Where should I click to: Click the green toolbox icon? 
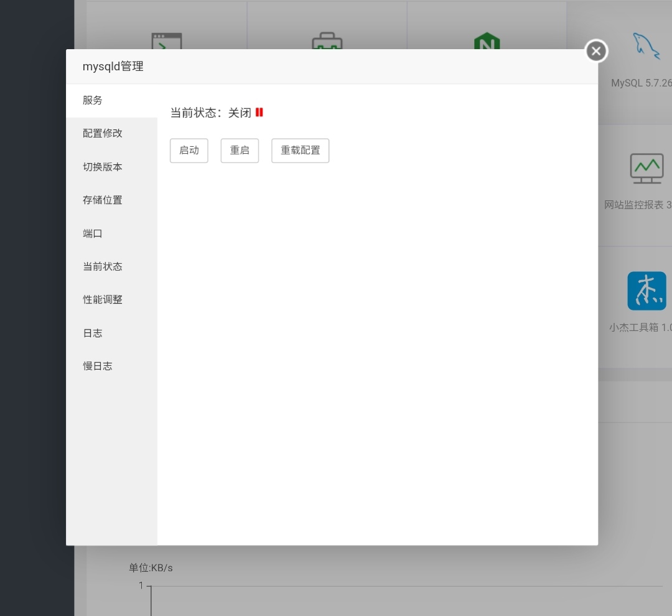327,43
